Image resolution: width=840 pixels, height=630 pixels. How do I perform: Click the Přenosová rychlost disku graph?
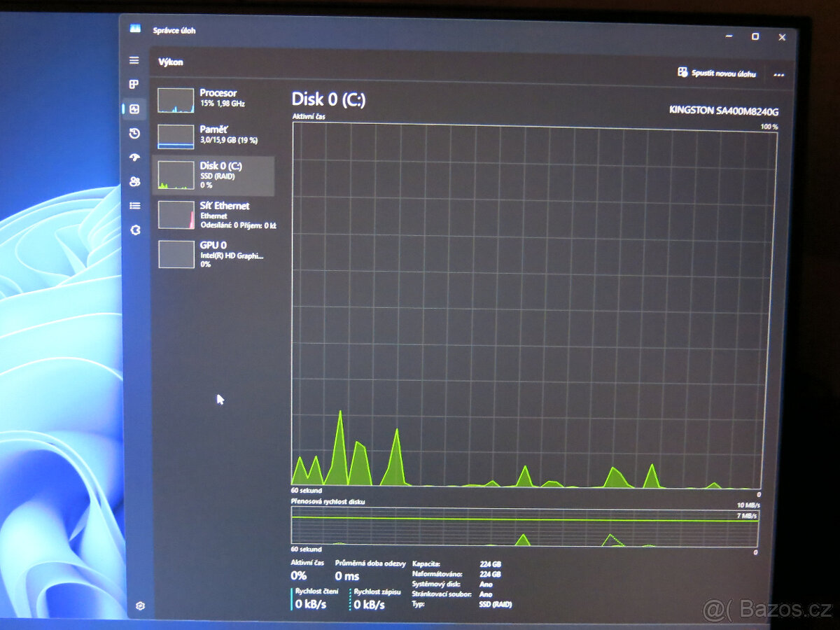pos(524,527)
